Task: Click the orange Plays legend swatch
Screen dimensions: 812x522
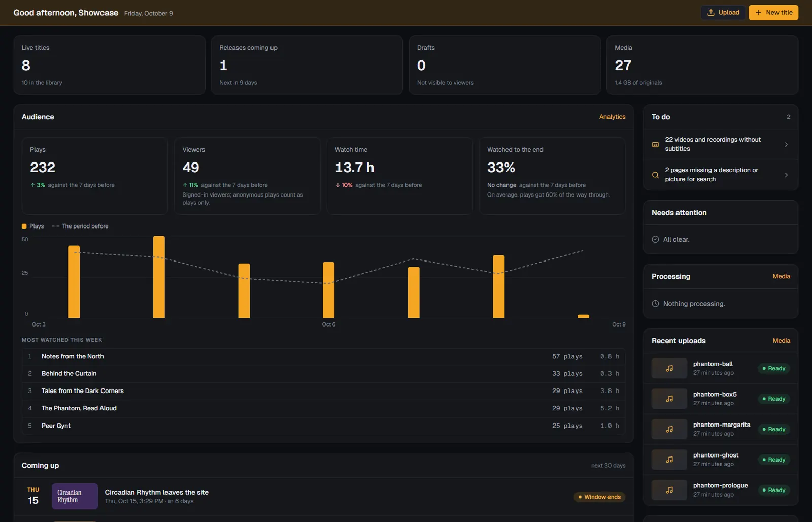Action: pyautogui.click(x=24, y=226)
